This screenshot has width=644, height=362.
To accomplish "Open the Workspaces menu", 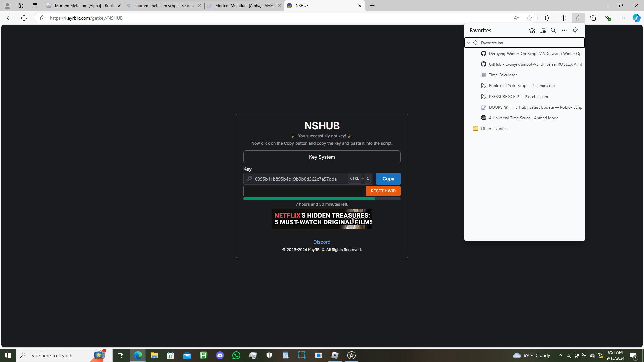I will 21,6.
